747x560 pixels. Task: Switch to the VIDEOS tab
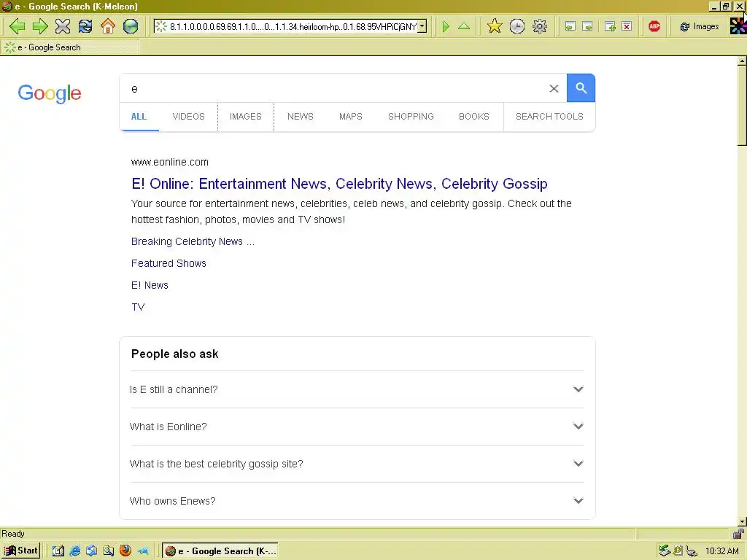coord(189,117)
